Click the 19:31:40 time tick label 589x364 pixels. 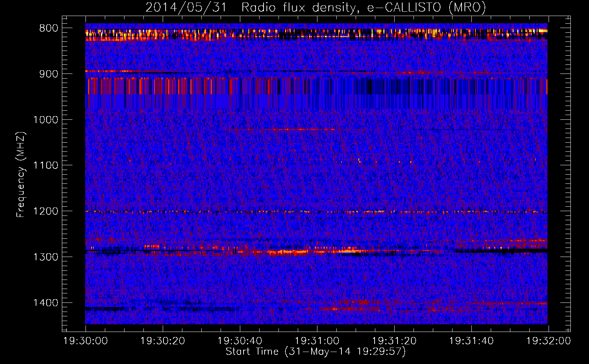[x=471, y=341]
